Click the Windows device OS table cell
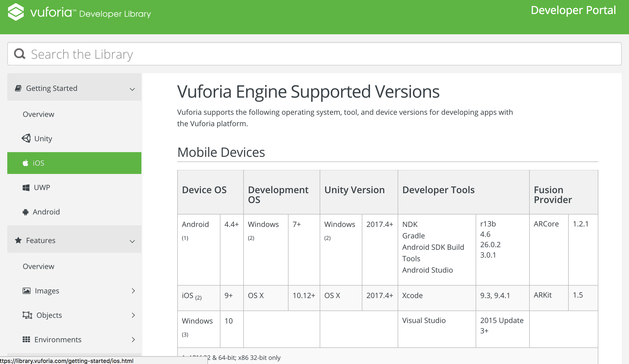The height and width of the screenshot is (364, 629). pyautogui.click(x=199, y=329)
